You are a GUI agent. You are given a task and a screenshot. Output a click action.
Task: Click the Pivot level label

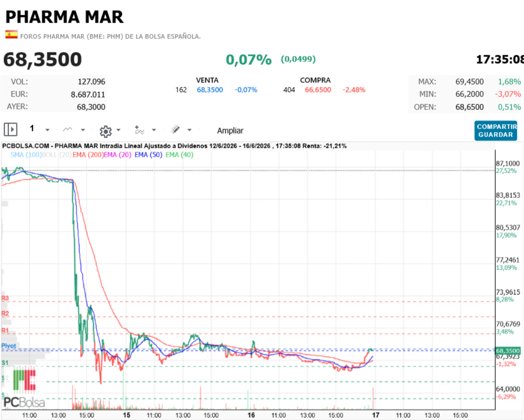(8, 346)
